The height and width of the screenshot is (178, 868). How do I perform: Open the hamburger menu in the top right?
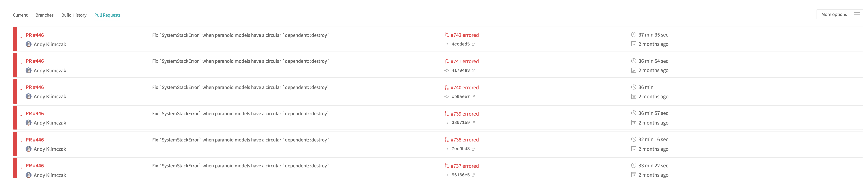(857, 14)
